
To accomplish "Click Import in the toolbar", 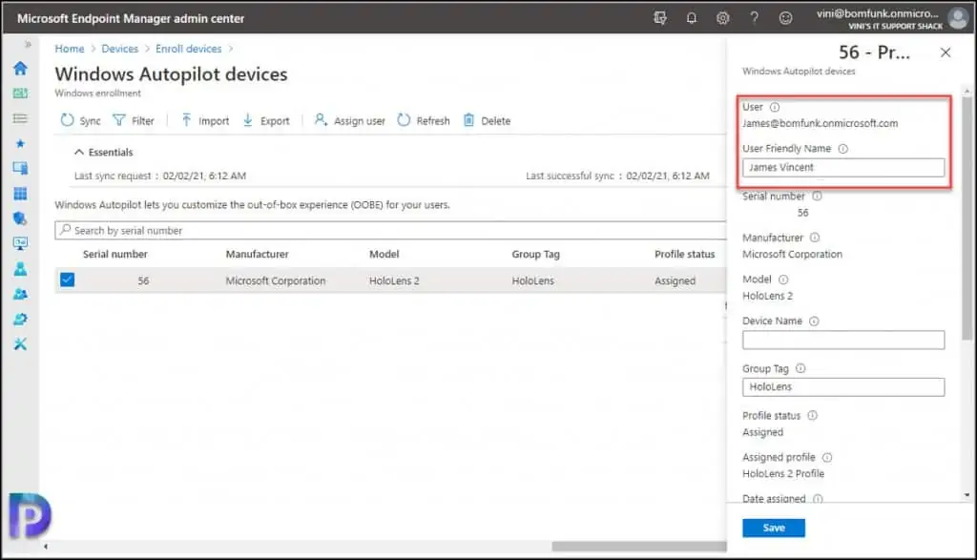I will [x=205, y=120].
